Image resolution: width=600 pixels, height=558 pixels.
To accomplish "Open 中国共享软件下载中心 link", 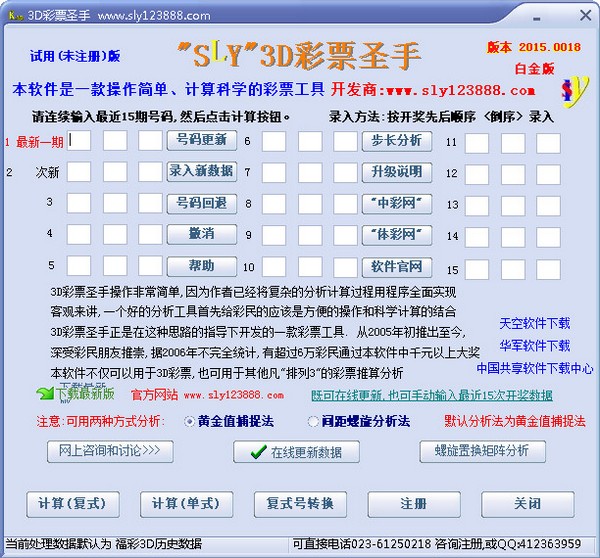I will [535, 368].
